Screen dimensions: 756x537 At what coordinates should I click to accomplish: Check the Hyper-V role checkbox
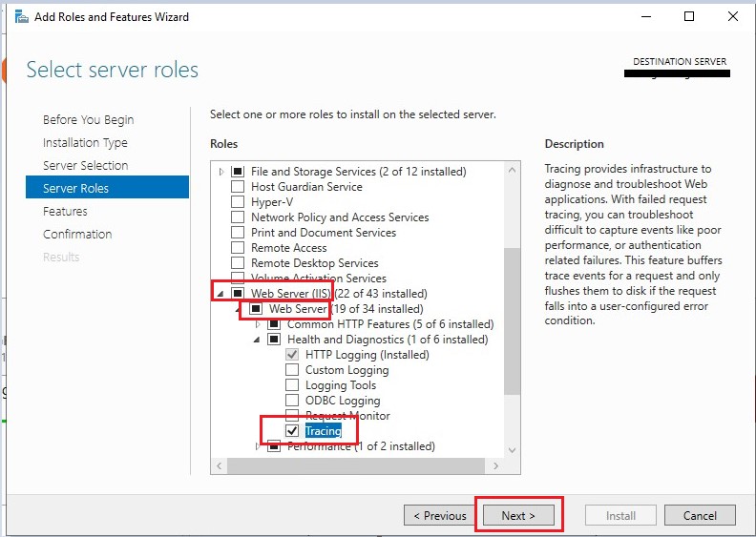click(x=238, y=202)
